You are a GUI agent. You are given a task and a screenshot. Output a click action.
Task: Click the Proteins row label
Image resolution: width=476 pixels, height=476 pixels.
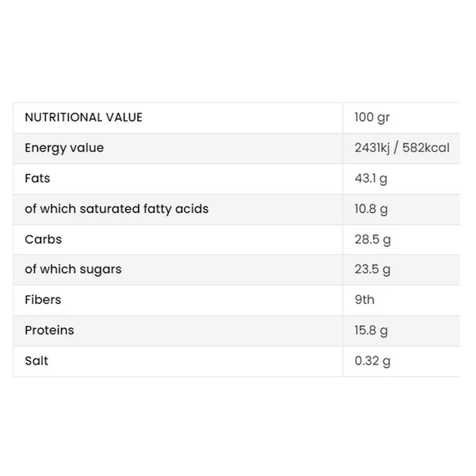(49, 330)
